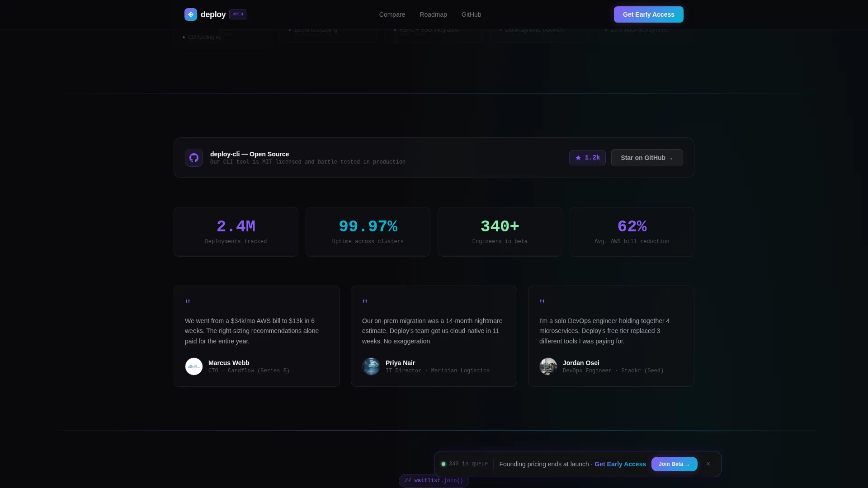This screenshot has height=488, width=868.
Task: Click DevOps Engineer · Stackr (Seed) text
Action: (613, 371)
